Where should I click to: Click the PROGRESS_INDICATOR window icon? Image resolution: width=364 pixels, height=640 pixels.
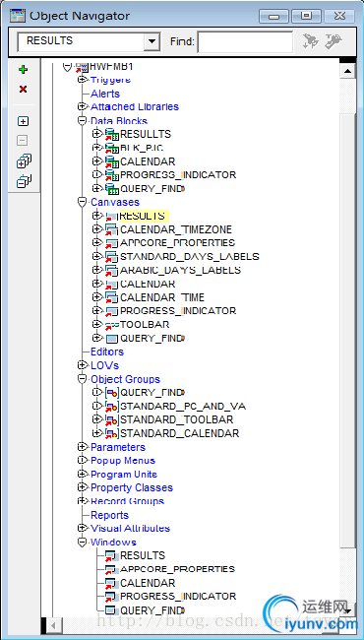pos(111,597)
